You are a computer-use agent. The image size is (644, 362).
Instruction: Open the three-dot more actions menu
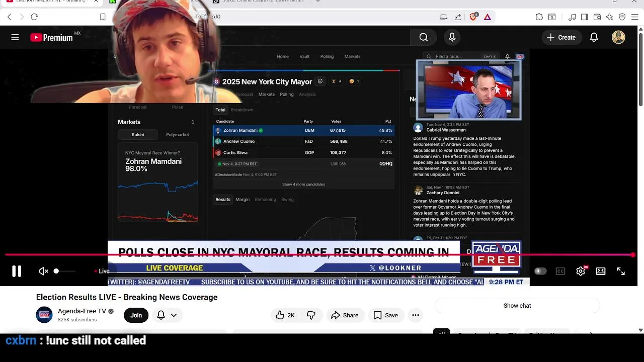pos(416,315)
